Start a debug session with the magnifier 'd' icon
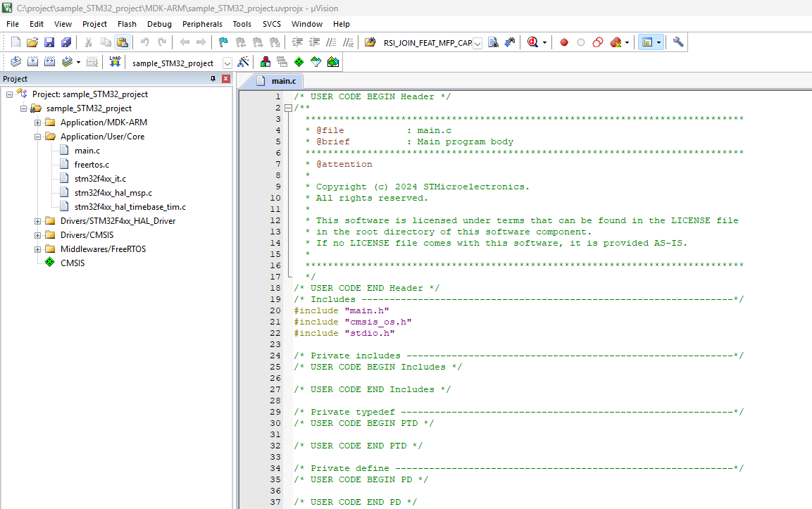The width and height of the screenshot is (812, 509). tap(532, 42)
